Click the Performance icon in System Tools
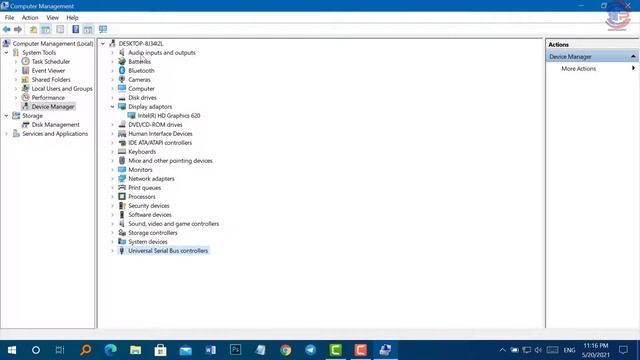This screenshot has width=640, height=360. pyautogui.click(x=25, y=97)
